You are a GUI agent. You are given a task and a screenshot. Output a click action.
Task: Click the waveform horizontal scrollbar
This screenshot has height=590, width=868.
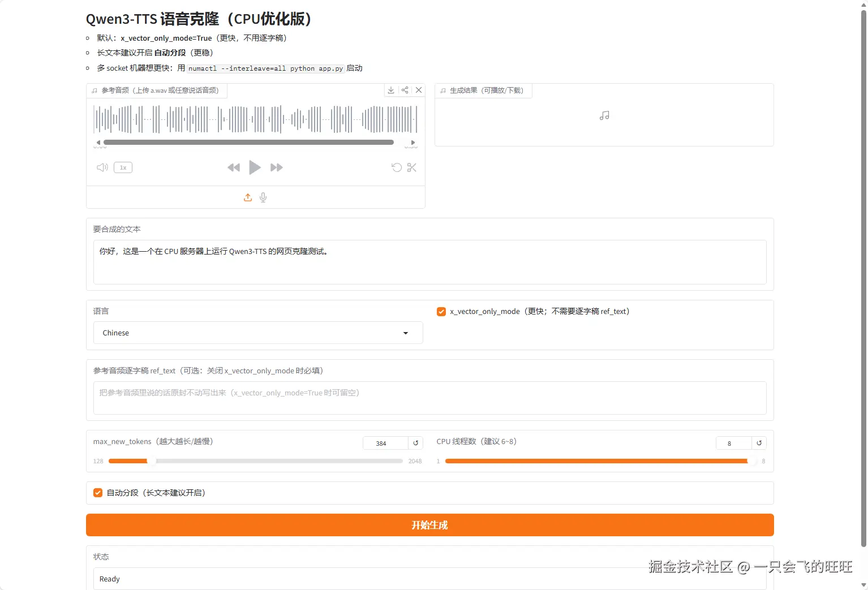249,143
